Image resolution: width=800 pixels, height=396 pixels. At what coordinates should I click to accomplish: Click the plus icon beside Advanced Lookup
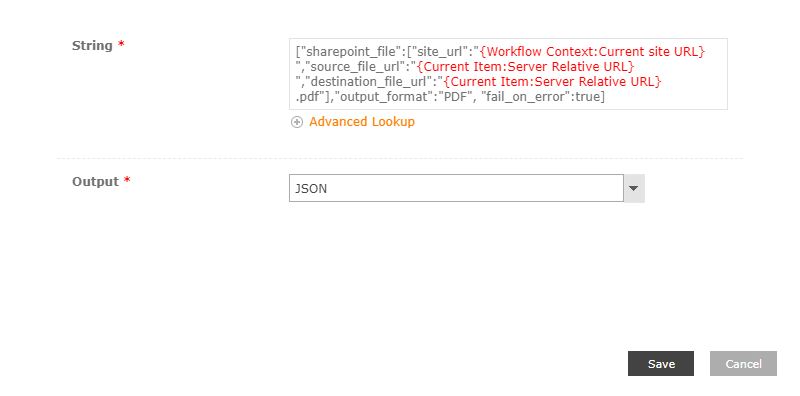click(297, 122)
